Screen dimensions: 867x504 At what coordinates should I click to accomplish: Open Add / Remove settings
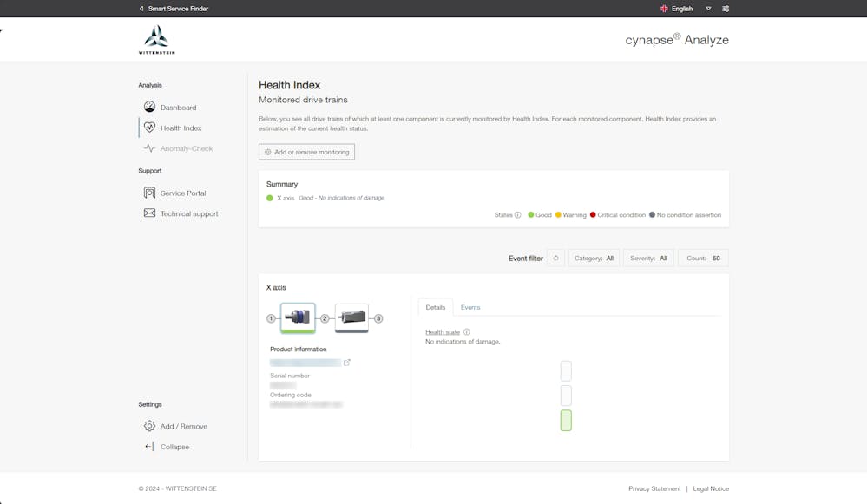184,426
